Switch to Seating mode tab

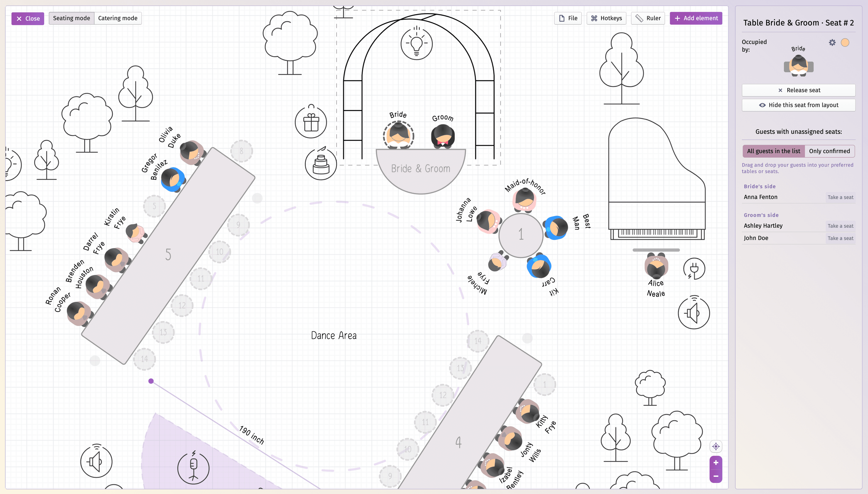click(71, 18)
